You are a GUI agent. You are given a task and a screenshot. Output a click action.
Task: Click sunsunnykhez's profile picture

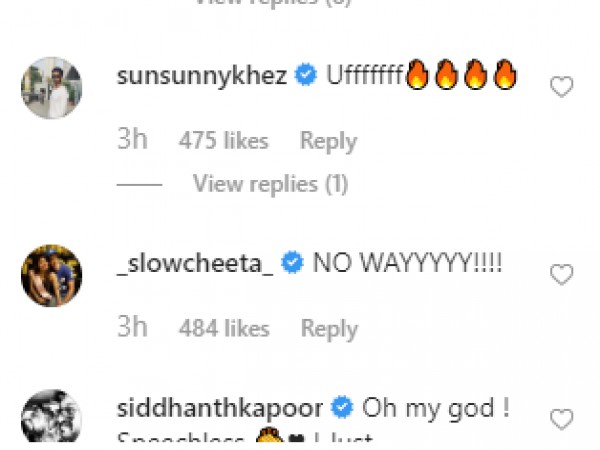51,87
